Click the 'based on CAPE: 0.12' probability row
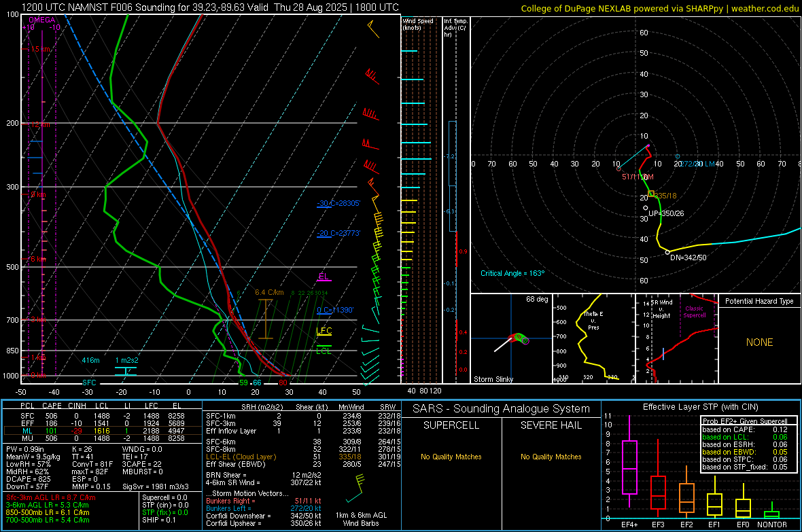Screen dimensions: 802x532 745,429
